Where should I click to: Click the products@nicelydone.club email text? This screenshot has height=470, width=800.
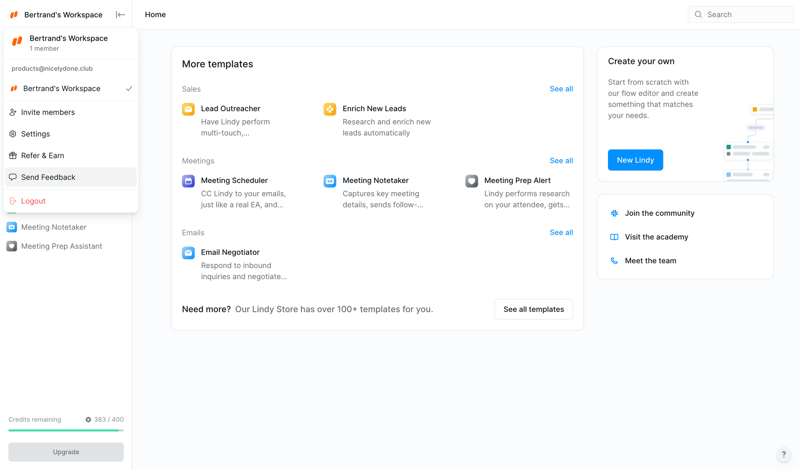tap(52, 68)
